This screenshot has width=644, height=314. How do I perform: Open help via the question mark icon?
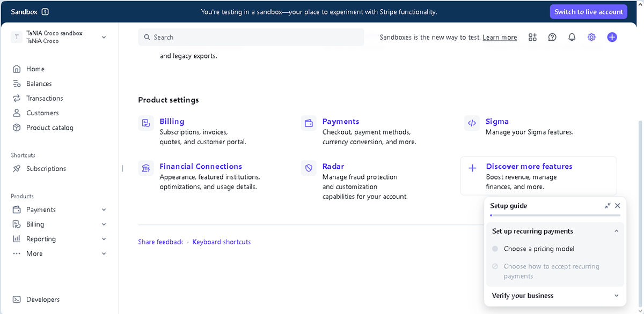[552, 37]
